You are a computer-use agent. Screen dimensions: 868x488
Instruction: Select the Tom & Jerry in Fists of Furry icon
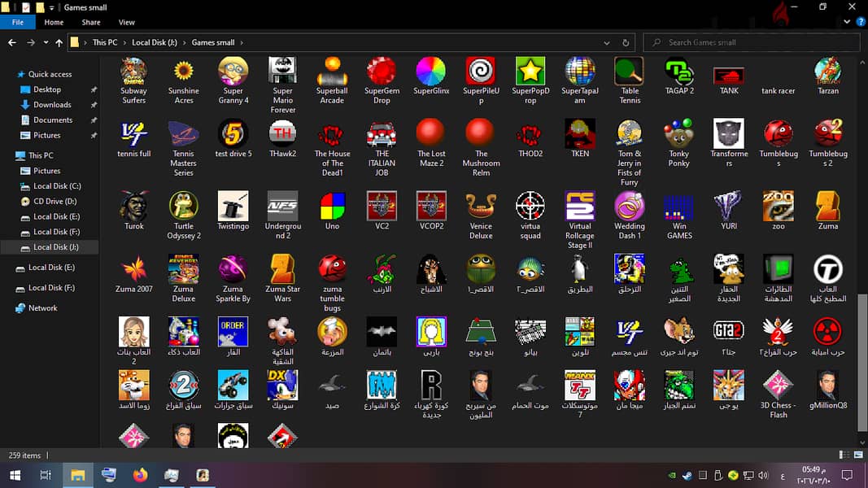pyautogui.click(x=630, y=133)
